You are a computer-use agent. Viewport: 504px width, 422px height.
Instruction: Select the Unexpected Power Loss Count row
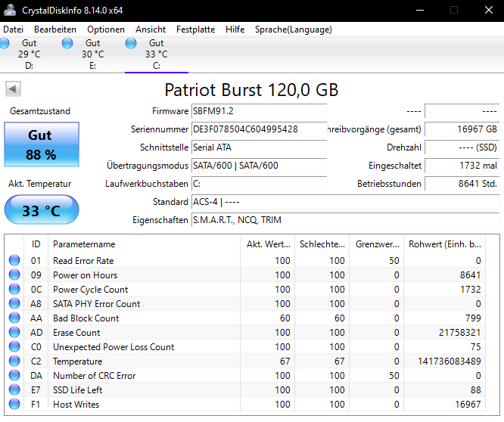click(247, 347)
